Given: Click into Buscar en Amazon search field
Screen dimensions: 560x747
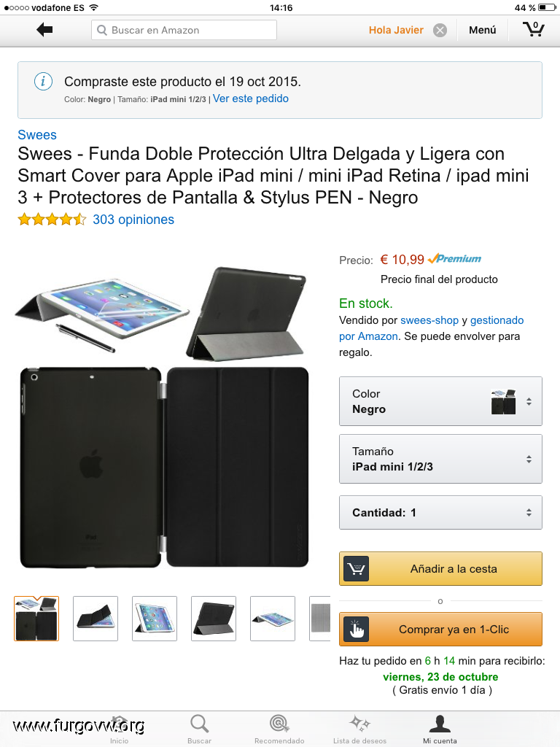Looking at the screenshot, I should tap(184, 30).
